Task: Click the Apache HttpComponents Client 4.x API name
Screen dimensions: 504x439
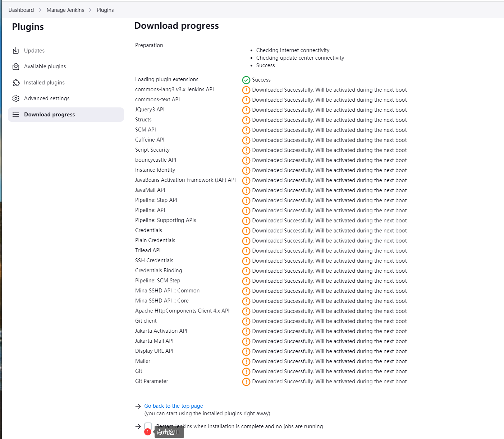Action: 182,311
